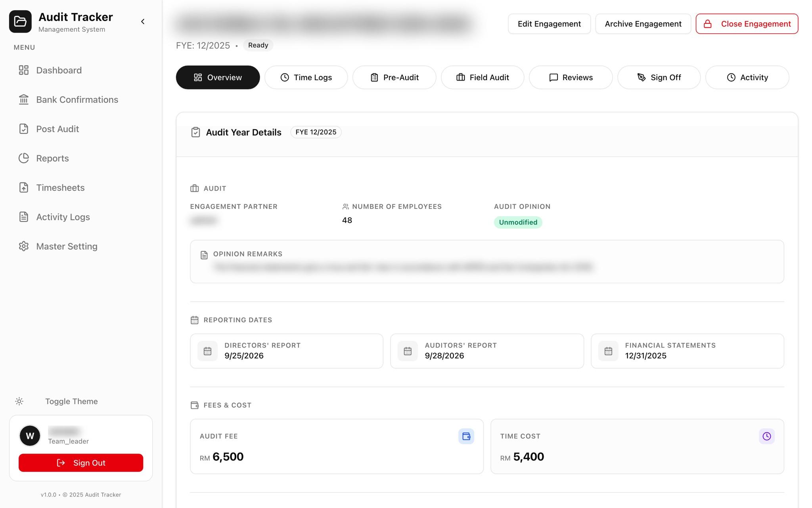Screen dimensions: 812x508
Task: Click the W user avatar
Action: [30, 436]
